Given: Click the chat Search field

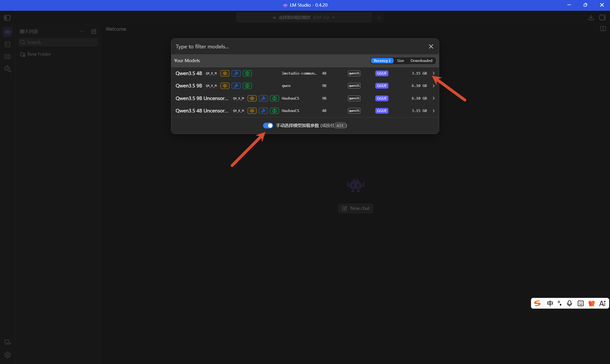Looking at the screenshot, I should point(58,42).
